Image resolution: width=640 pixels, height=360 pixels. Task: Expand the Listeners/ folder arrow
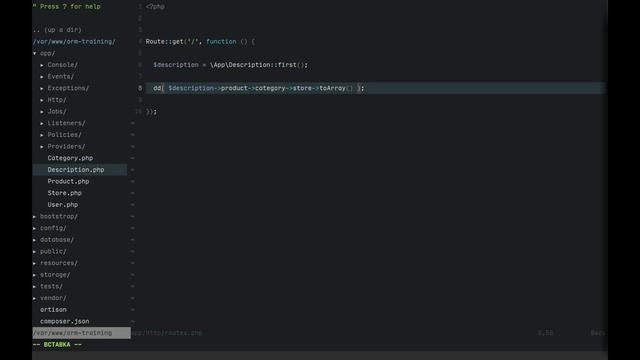(42, 123)
